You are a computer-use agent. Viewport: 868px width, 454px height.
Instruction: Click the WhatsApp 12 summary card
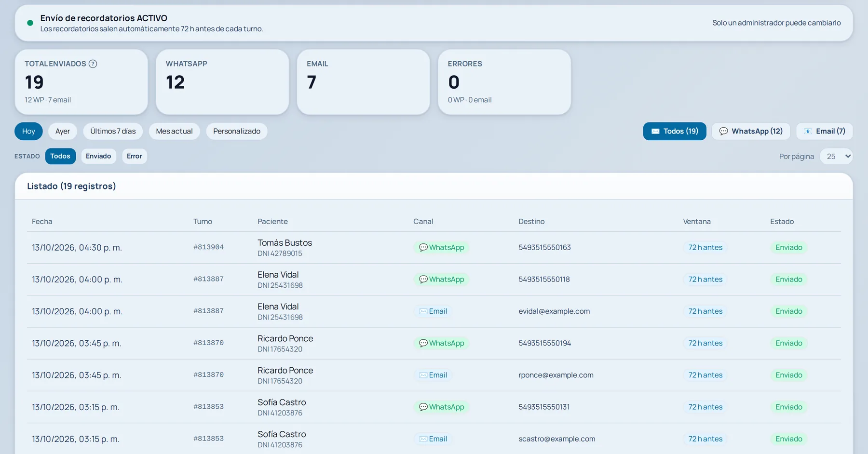click(x=222, y=82)
